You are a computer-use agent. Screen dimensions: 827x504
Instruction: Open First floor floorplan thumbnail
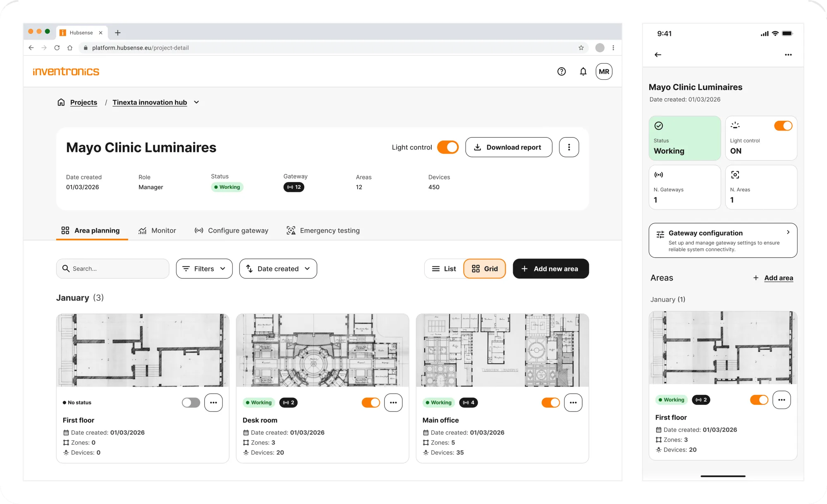coord(143,350)
